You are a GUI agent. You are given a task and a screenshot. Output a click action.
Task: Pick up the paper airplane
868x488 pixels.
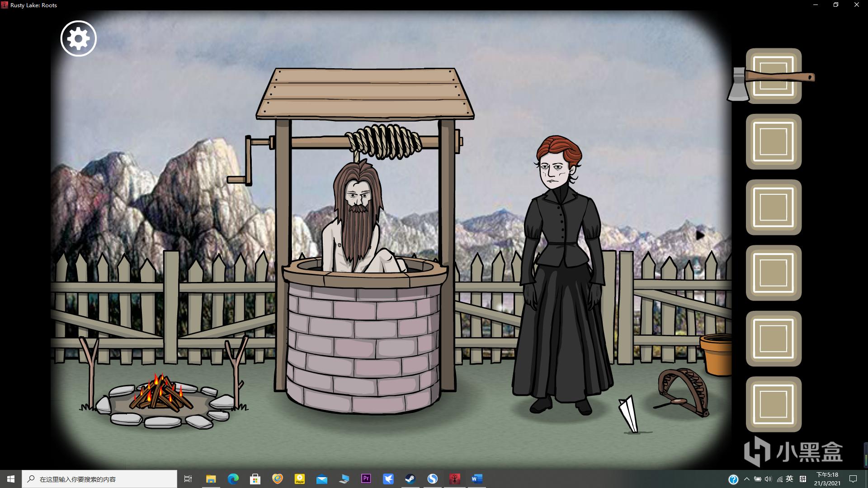click(x=628, y=413)
